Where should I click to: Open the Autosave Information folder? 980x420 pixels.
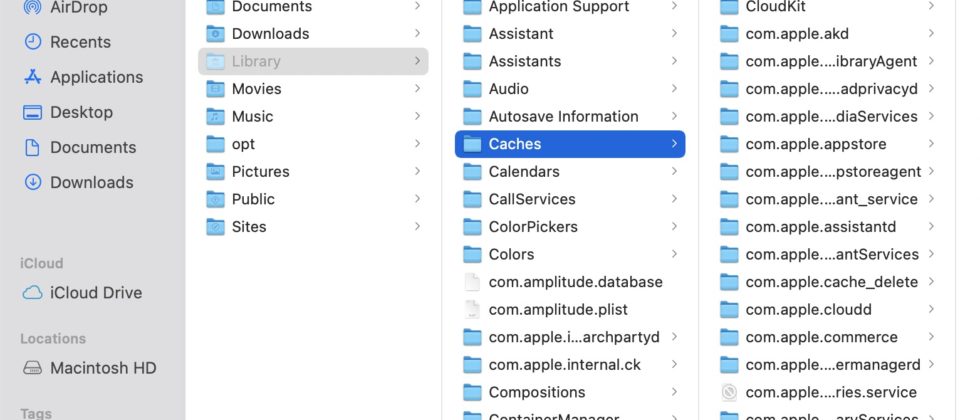pyautogui.click(x=563, y=116)
